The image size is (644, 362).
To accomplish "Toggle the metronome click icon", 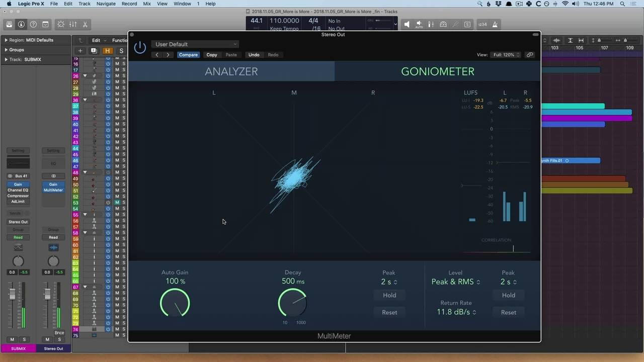I will pos(495,24).
